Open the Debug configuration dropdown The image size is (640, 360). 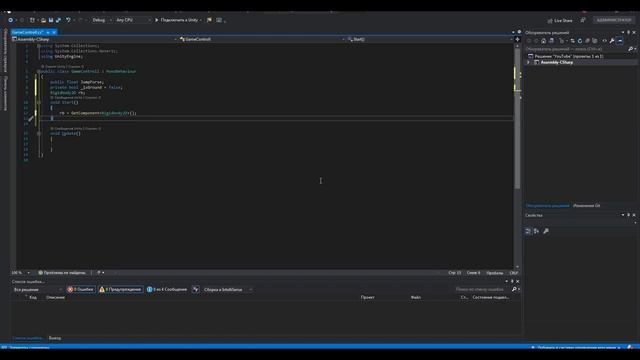pyautogui.click(x=102, y=20)
